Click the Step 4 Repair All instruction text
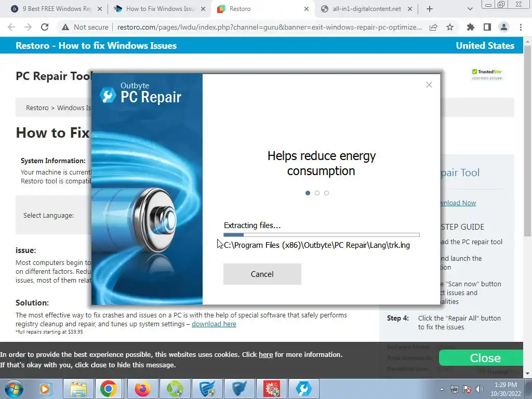Image resolution: width=532 pixels, height=399 pixels. click(459, 323)
